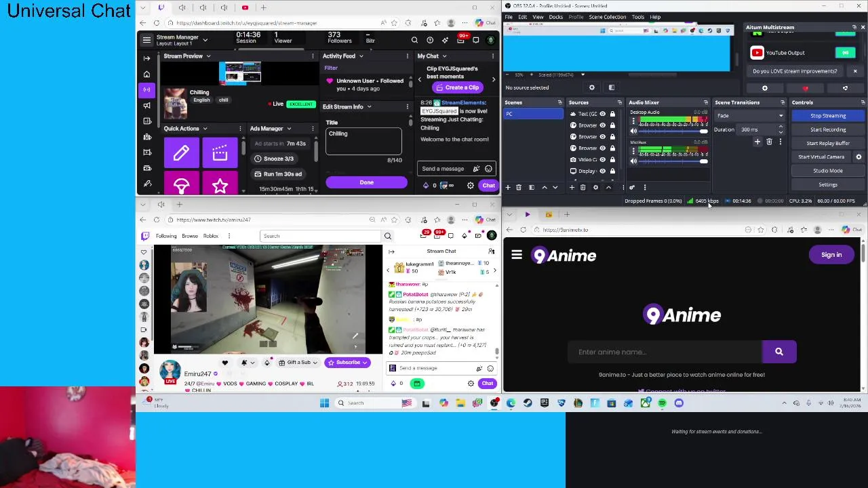This screenshot has height=488, width=868.
Task: Mute Mic/Aux speaker icon
Action: [634, 161]
